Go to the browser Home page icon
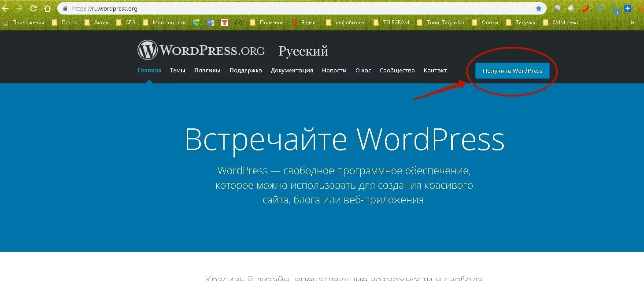The image size is (644, 281). (x=47, y=8)
